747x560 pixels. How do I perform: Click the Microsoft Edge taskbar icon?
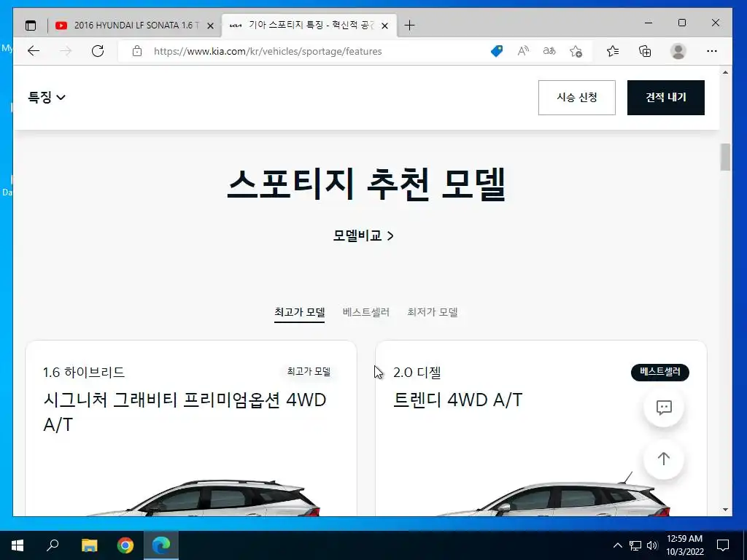click(x=161, y=545)
